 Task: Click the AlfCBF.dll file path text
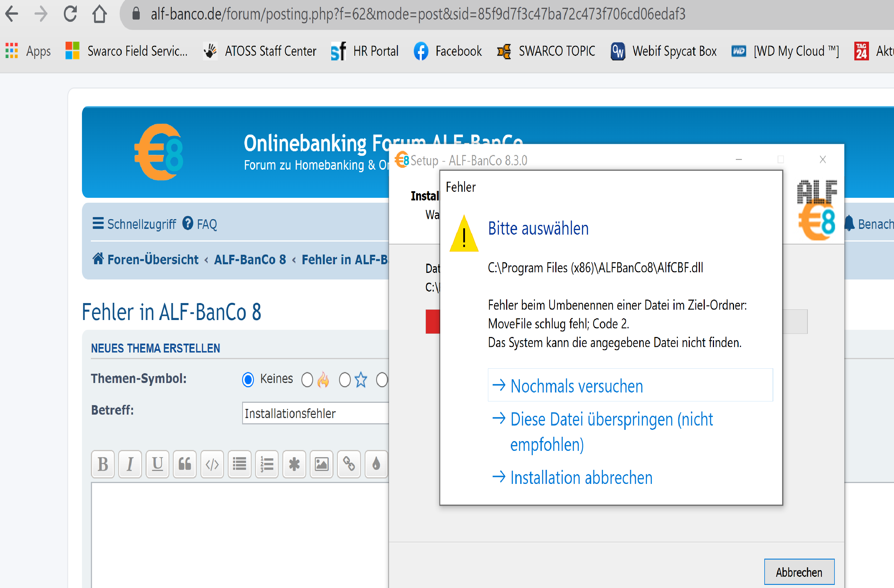(595, 267)
